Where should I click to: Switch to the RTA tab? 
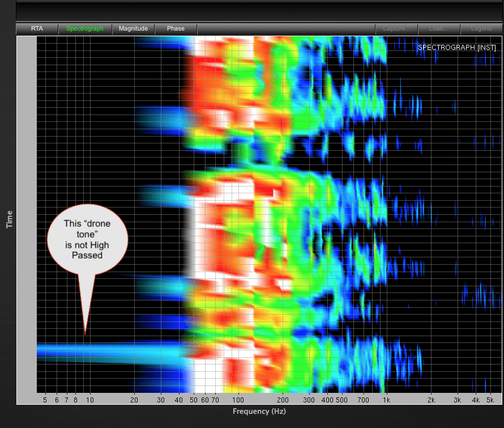(37, 29)
